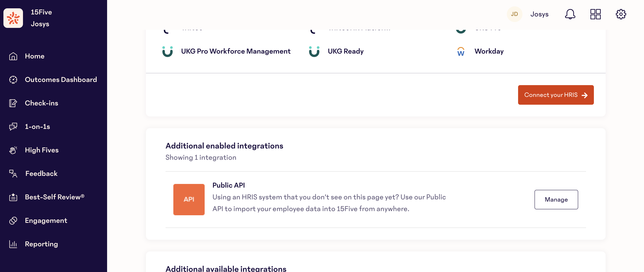
Task: Open Reporting in the sidebar
Action: tap(41, 244)
